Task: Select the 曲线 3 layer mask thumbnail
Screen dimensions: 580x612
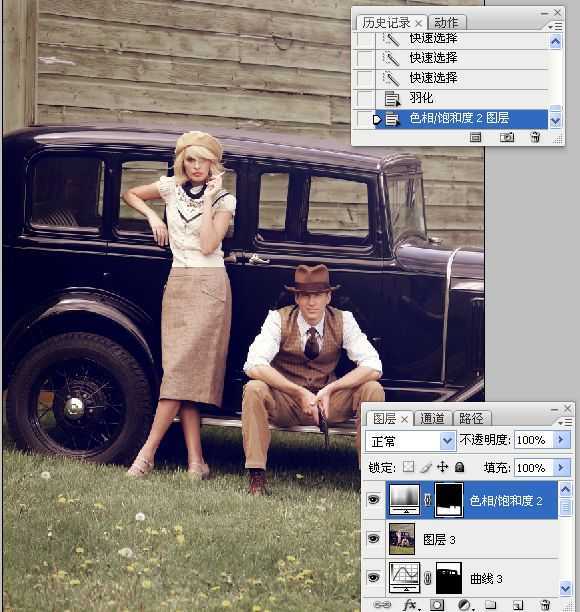Action: tap(449, 578)
